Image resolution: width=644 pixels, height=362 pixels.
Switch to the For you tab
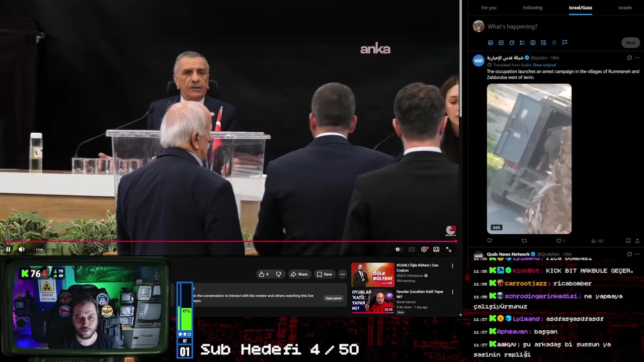tap(489, 8)
